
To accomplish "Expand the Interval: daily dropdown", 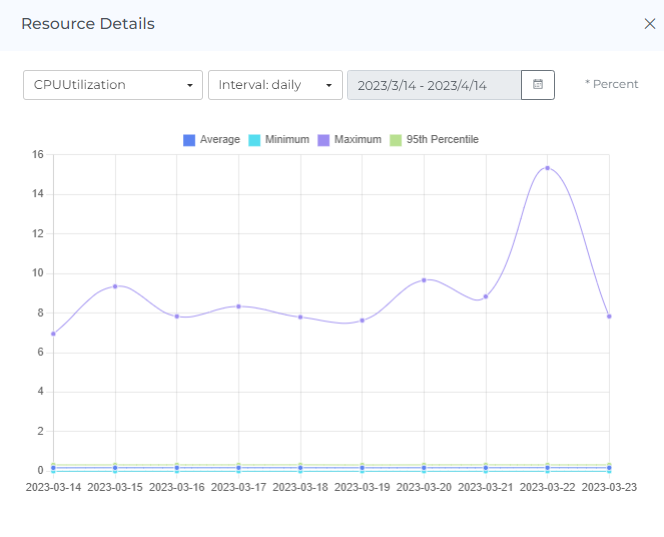I will pyautogui.click(x=275, y=85).
